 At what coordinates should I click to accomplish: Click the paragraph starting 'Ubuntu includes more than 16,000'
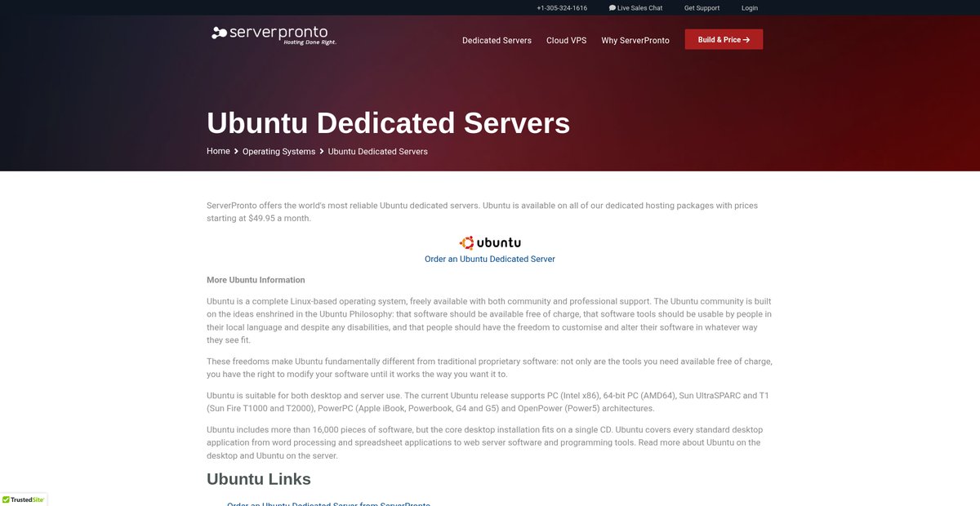point(483,442)
